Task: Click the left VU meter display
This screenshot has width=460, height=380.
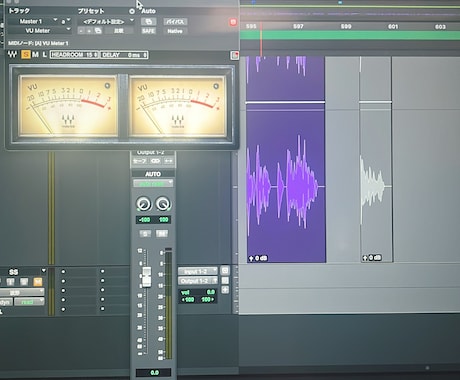Action: [x=68, y=105]
